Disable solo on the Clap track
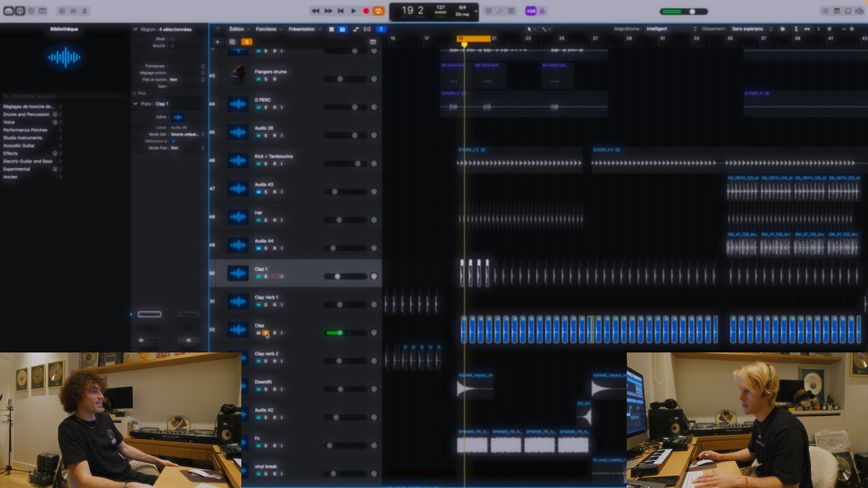The image size is (868, 488). coord(265,333)
